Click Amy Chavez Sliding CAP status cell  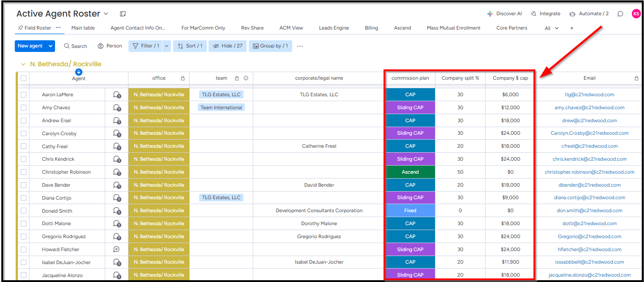click(x=410, y=107)
